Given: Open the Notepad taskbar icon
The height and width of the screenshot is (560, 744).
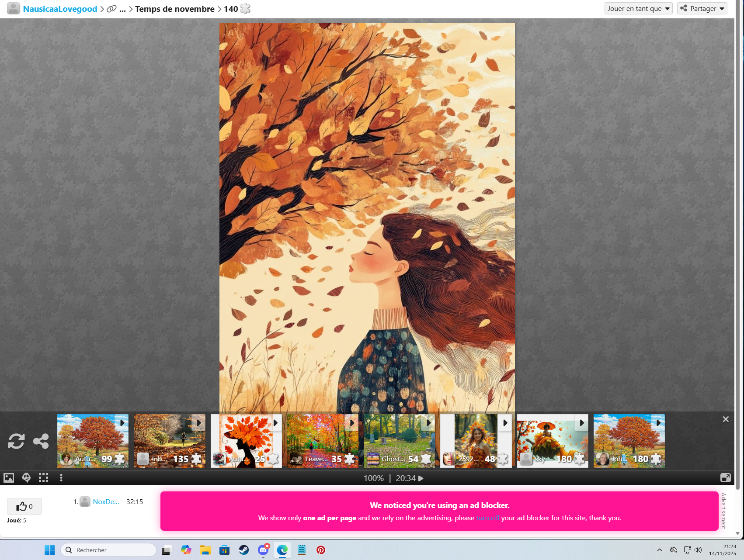Looking at the screenshot, I should click(x=302, y=550).
